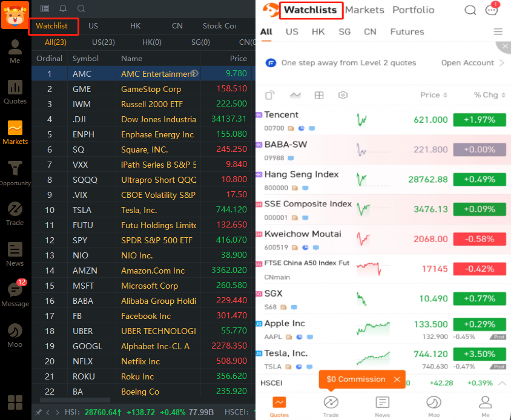Go to previous index in status bar

48,413
